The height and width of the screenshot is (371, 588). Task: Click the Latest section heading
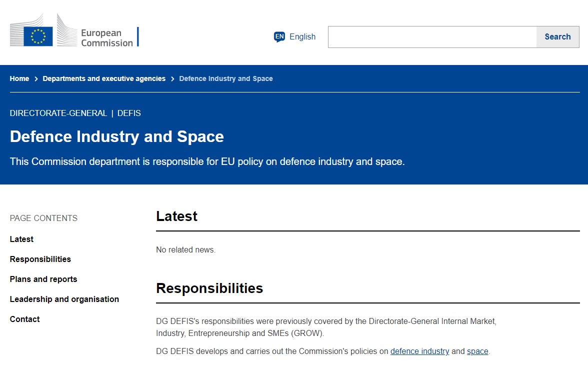pos(177,216)
